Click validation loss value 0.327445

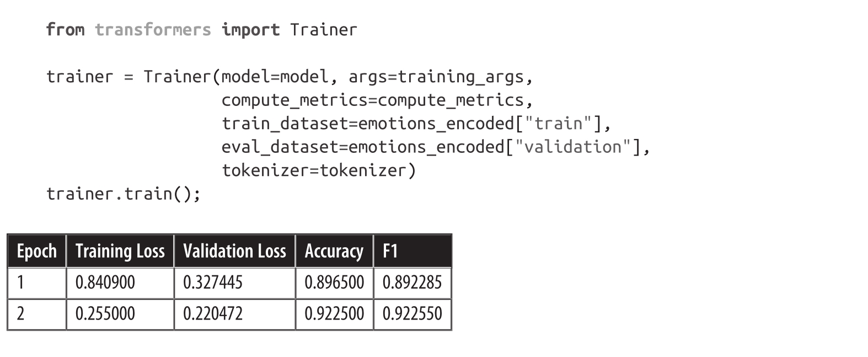(212, 283)
